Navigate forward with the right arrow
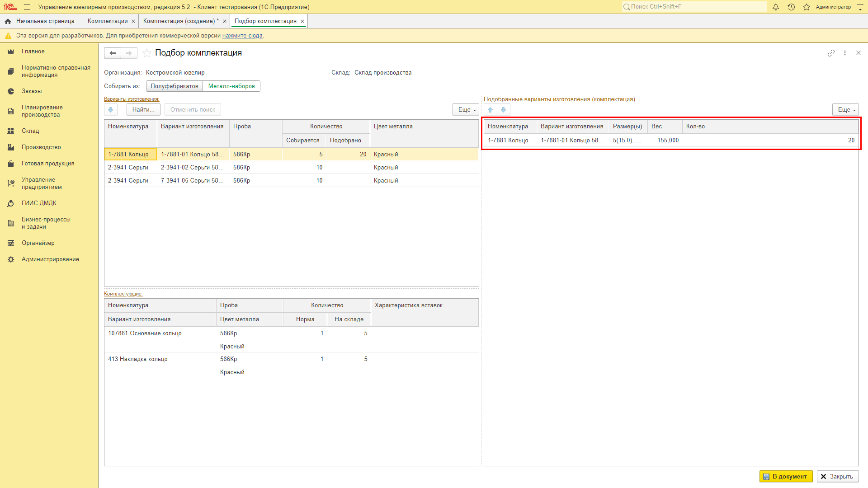This screenshot has width=868, height=488. click(129, 53)
